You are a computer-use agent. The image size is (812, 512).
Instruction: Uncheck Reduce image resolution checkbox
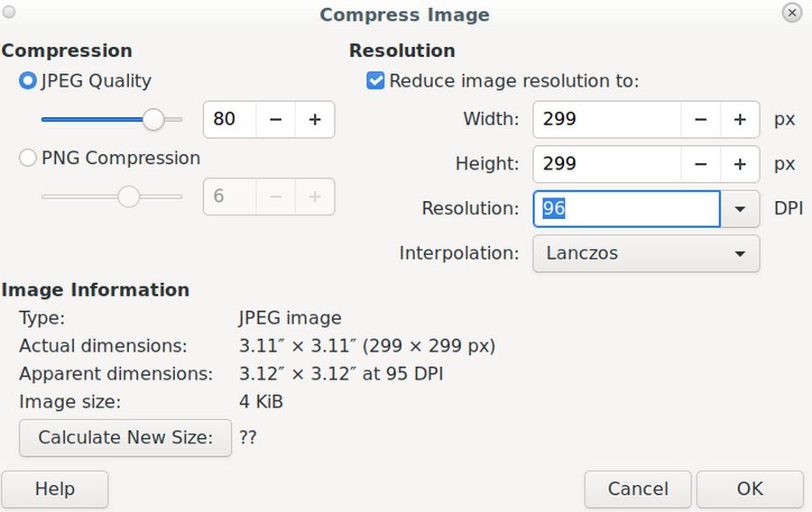(375, 81)
